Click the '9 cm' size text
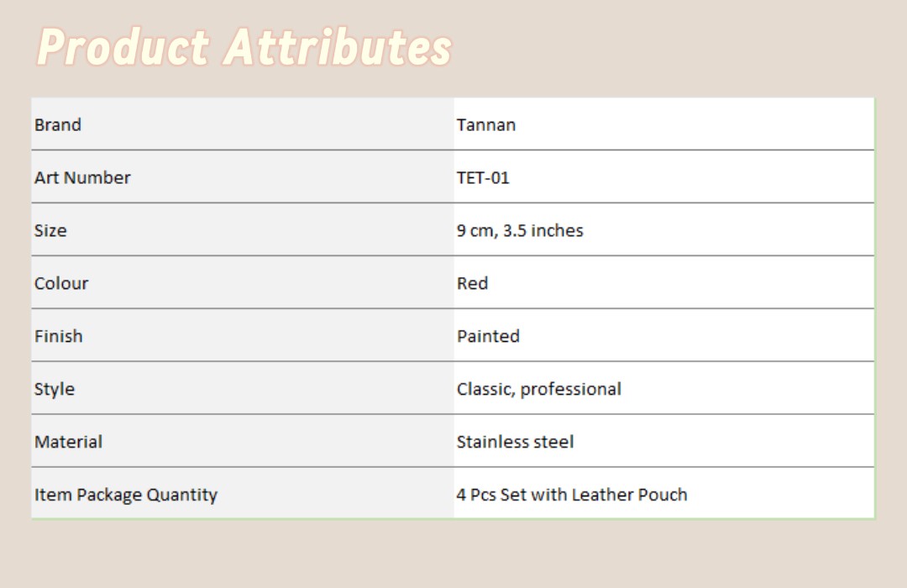 click(476, 231)
